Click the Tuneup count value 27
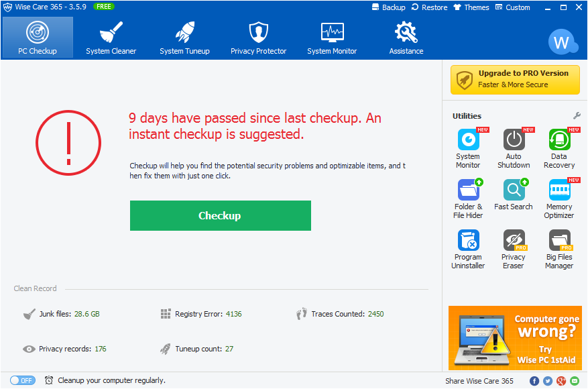 pos(229,349)
